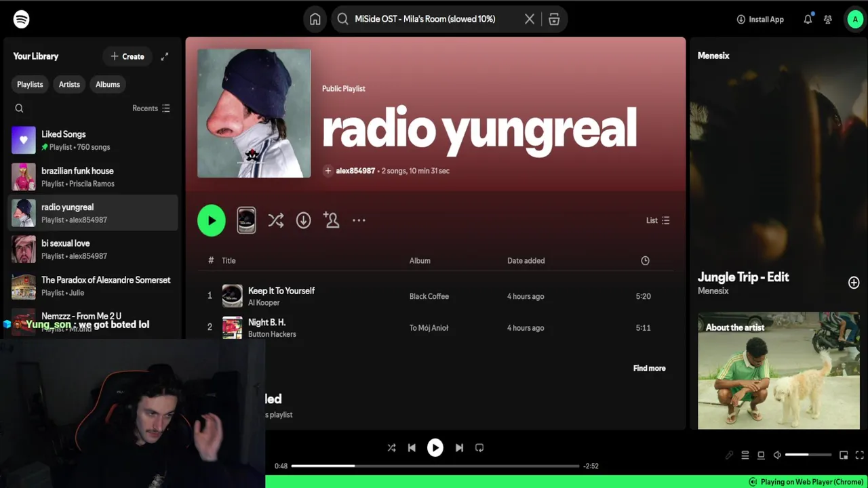Open the alex854987 profile link in header
The image size is (868, 488).
(x=355, y=171)
